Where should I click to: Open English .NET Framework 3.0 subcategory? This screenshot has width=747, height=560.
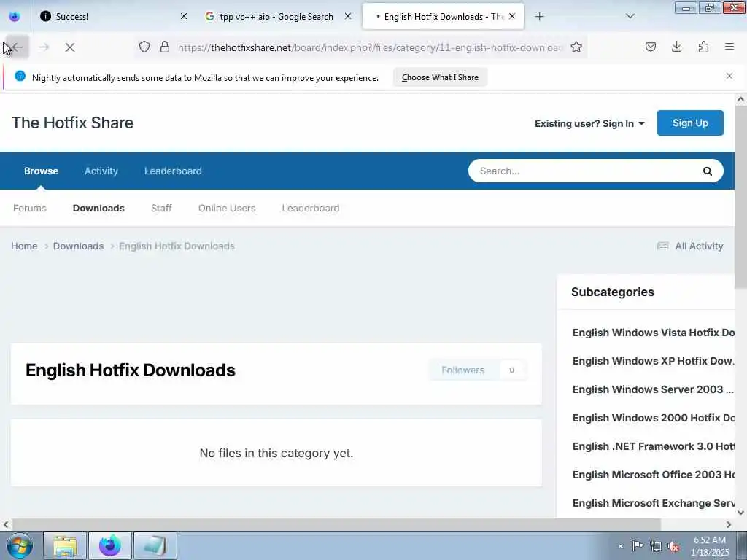[653, 446]
